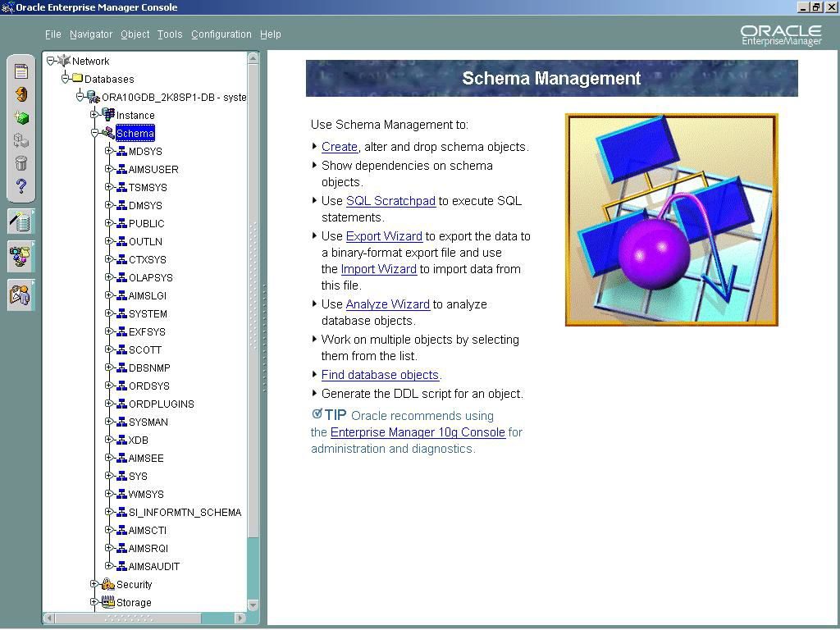This screenshot has height=630, width=840.
Task: Click the trash can Remove icon
Action: 21,163
